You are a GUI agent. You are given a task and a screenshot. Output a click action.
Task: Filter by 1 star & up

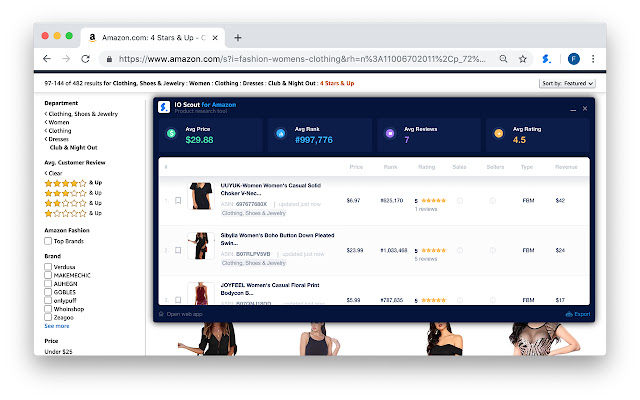tap(73, 213)
